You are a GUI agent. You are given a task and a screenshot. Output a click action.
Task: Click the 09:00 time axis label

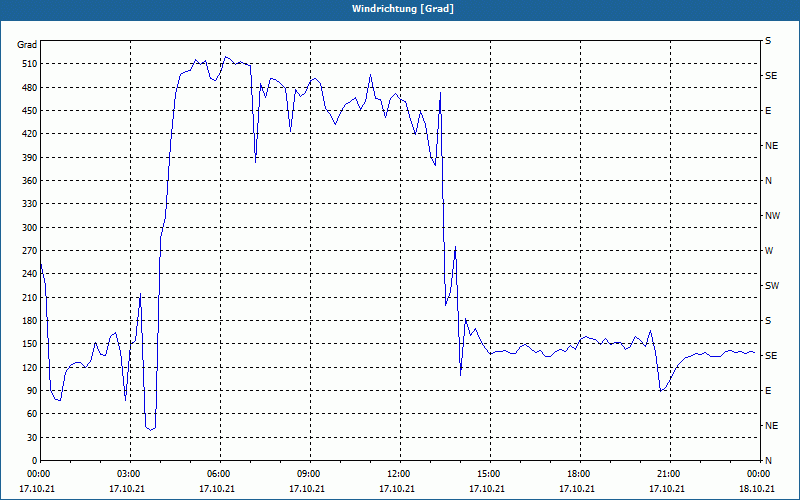[308, 474]
